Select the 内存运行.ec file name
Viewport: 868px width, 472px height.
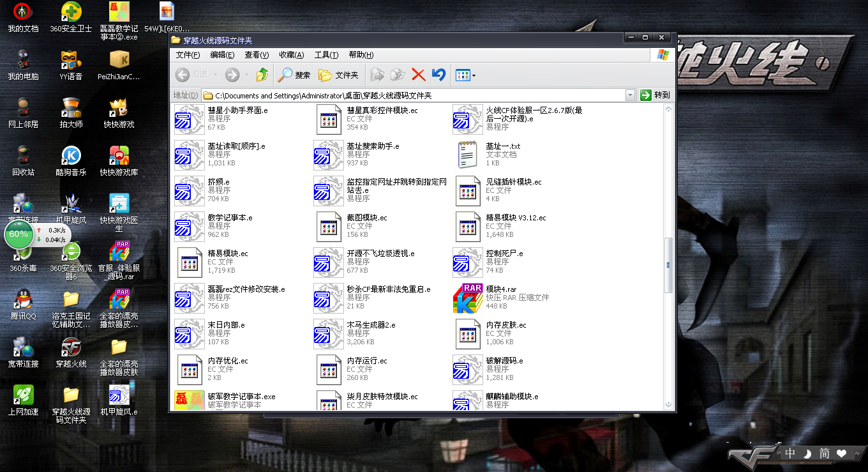coord(367,361)
